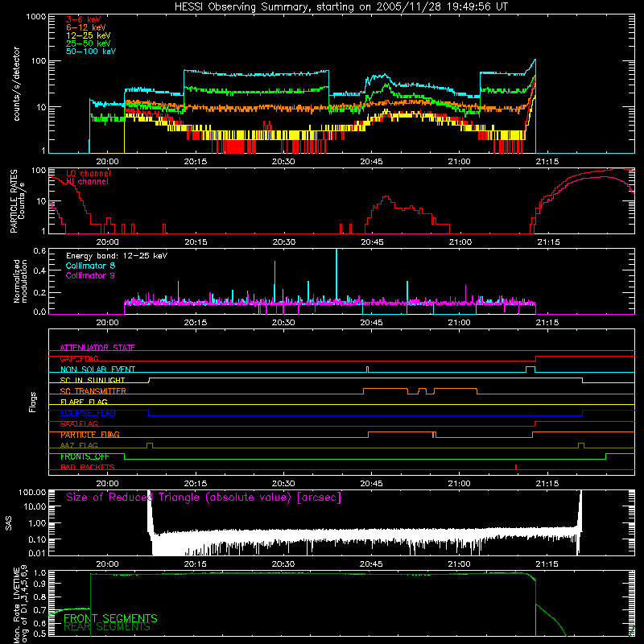Click the GAP_FLAG label
The image size is (644, 644).
pyautogui.click(x=79, y=358)
